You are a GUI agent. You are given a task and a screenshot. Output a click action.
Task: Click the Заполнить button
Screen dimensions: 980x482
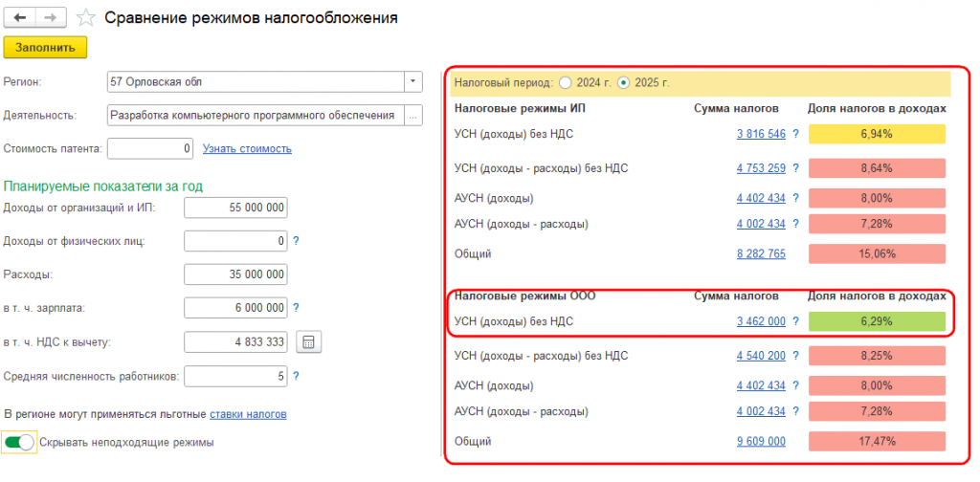(x=45, y=48)
